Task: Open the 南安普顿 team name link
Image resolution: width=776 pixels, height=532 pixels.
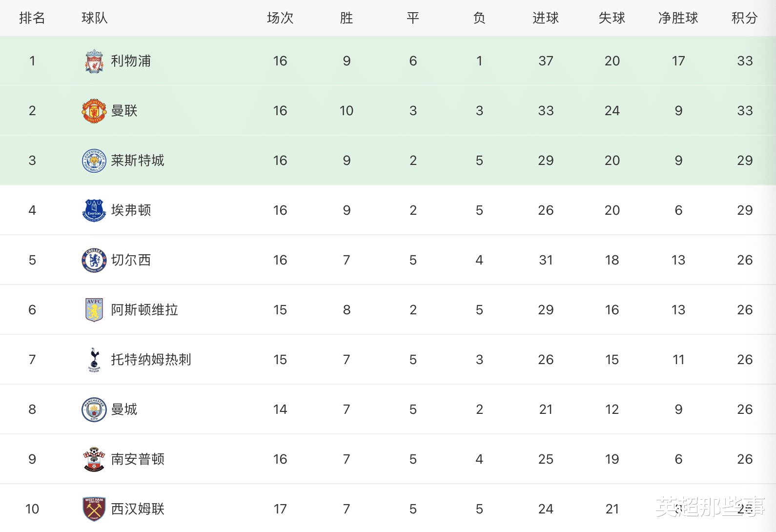Action: point(138,459)
